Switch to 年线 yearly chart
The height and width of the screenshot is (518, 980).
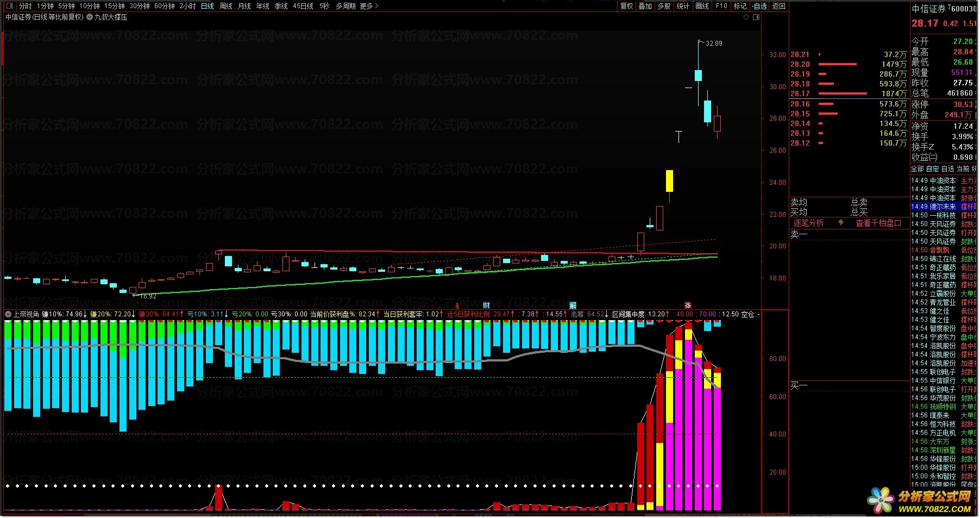pos(263,6)
